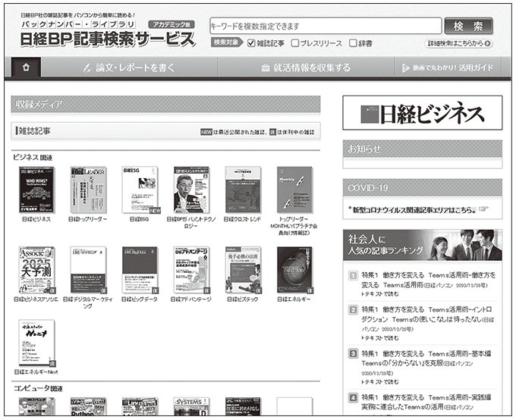This screenshot has height=420, width=516.
Task: Click テキストで読む under ranking 1
Action: pyautogui.click(x=380, y=294)
